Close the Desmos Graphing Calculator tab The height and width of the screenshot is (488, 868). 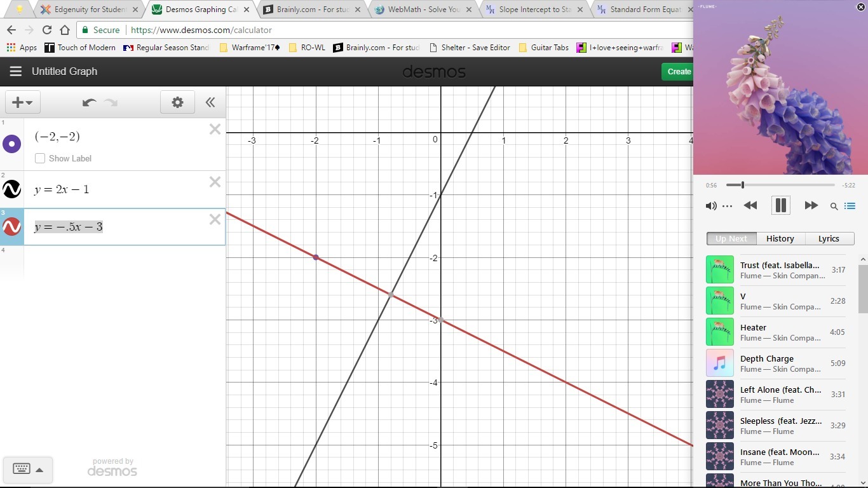[247, 10]
